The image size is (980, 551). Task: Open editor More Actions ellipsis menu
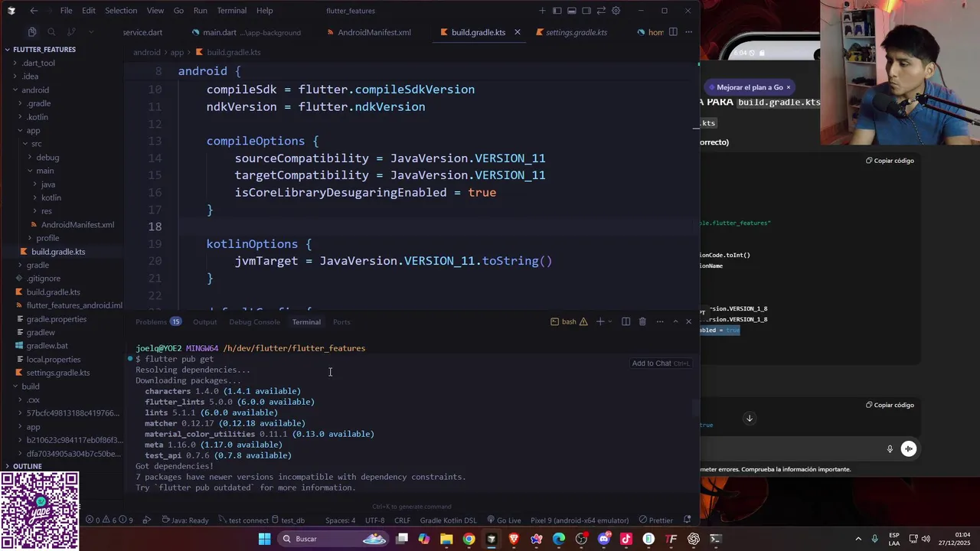point(688,32)
